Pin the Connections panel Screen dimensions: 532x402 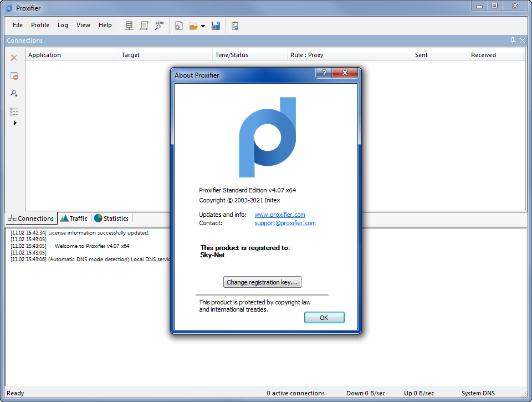coord(513,40)
